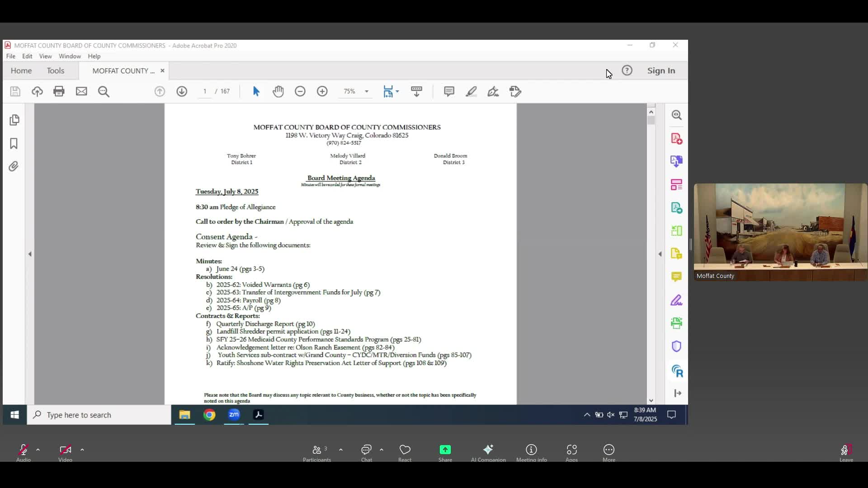868x488 pixels.
Task: Click the Add comment sticky note icon
Action: 449,91
